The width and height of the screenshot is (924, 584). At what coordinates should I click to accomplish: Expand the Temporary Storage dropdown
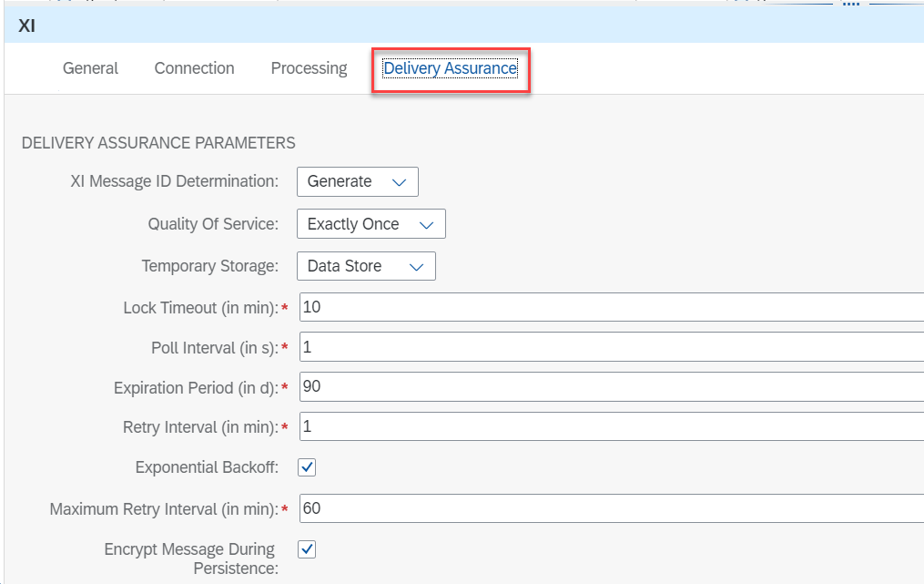tap(366, 266)
